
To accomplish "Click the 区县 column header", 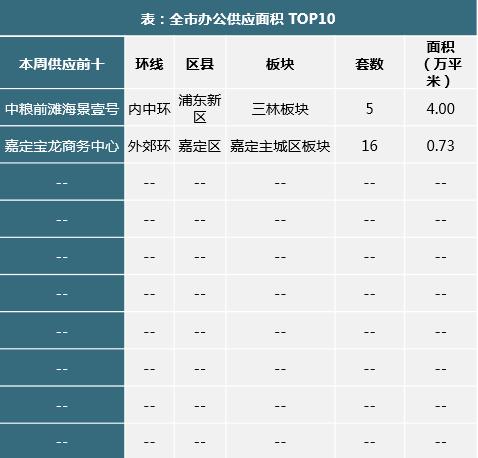I will [x=200, y=64].
